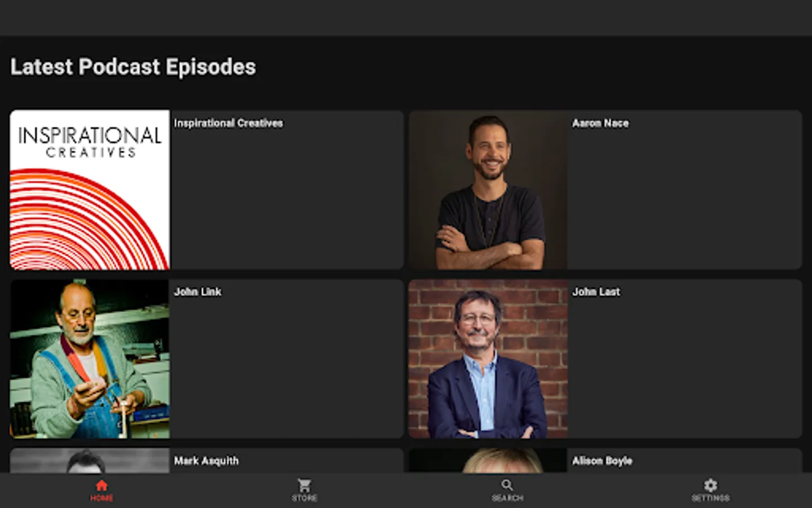
Task: Select the 'Aaron Nace' episode title
Action: (601, 123)
